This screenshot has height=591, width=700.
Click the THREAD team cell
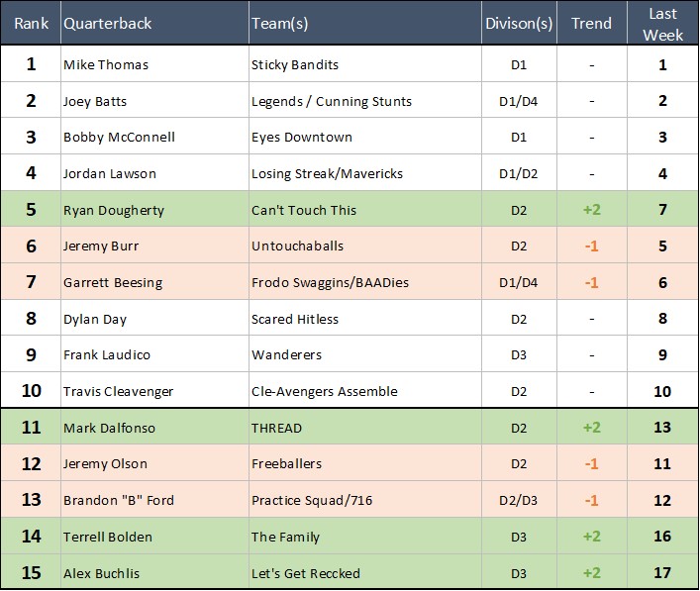pyautogui.click(x=277, y=428)
